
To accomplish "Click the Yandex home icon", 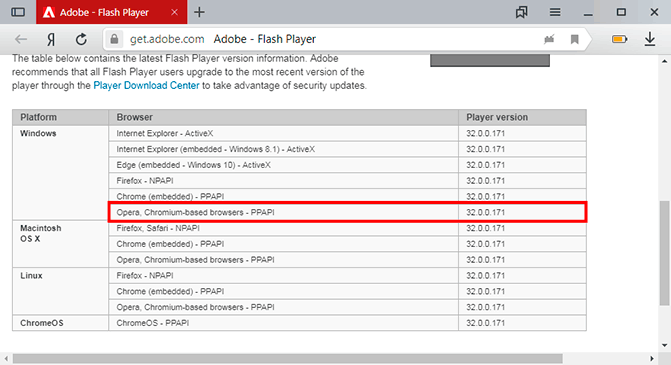I will [51, 39].
